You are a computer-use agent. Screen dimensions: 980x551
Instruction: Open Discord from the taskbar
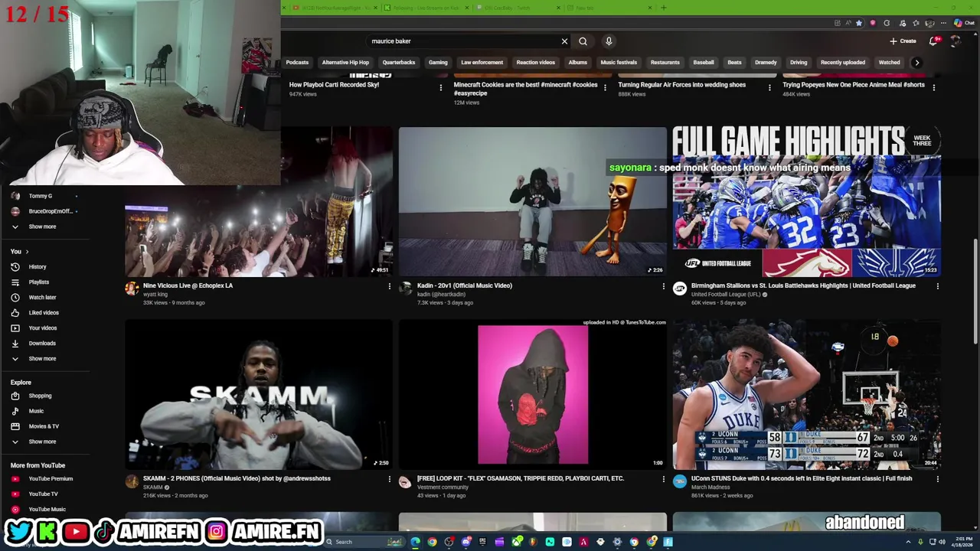tap(465, 542)
